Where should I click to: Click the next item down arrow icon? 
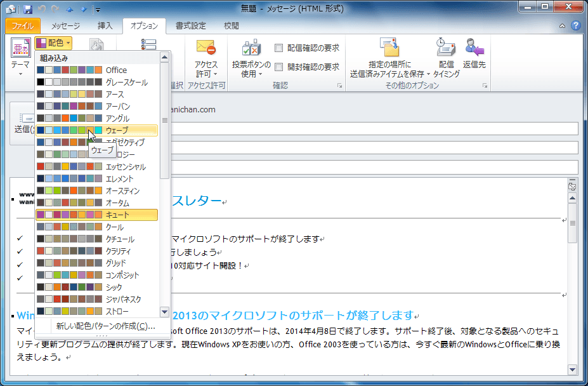click(83, 10)
